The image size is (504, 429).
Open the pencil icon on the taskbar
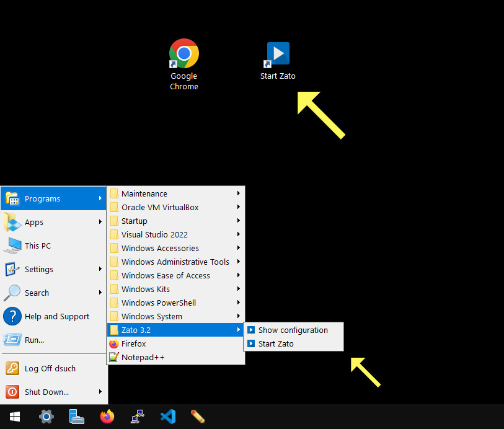pos(197,417)
